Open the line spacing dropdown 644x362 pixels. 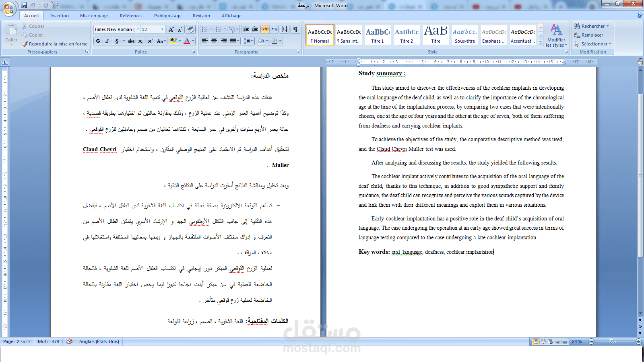point(248,41)
